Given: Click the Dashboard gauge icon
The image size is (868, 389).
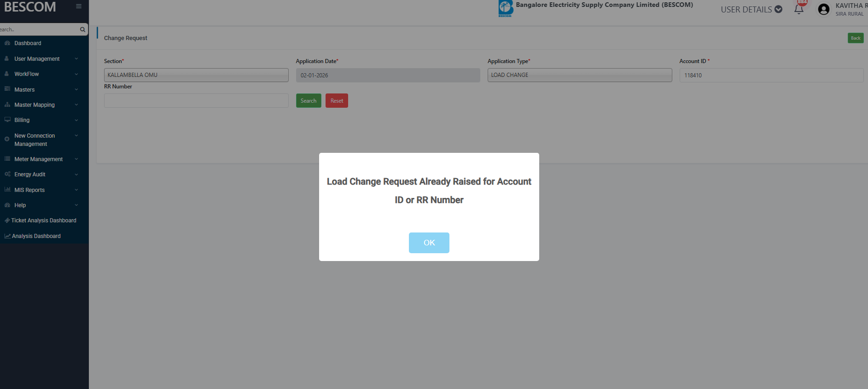Looking at the screenshot, I should [x=7, y=43].
